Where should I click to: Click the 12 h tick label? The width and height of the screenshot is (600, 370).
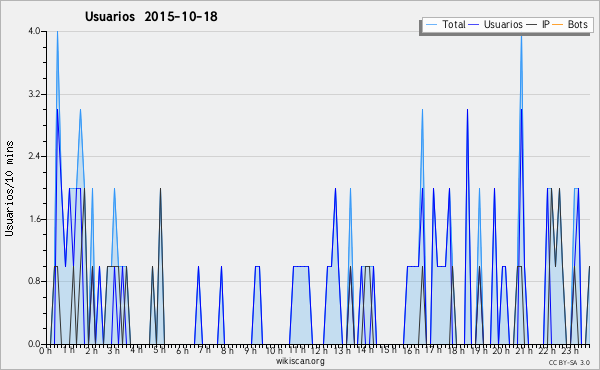tap(319, 350)
